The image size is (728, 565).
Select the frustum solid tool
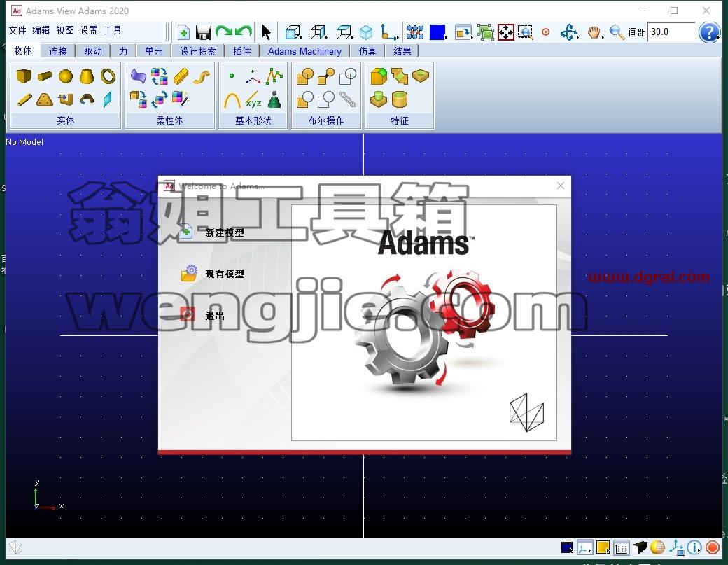[x=87, y=76]
